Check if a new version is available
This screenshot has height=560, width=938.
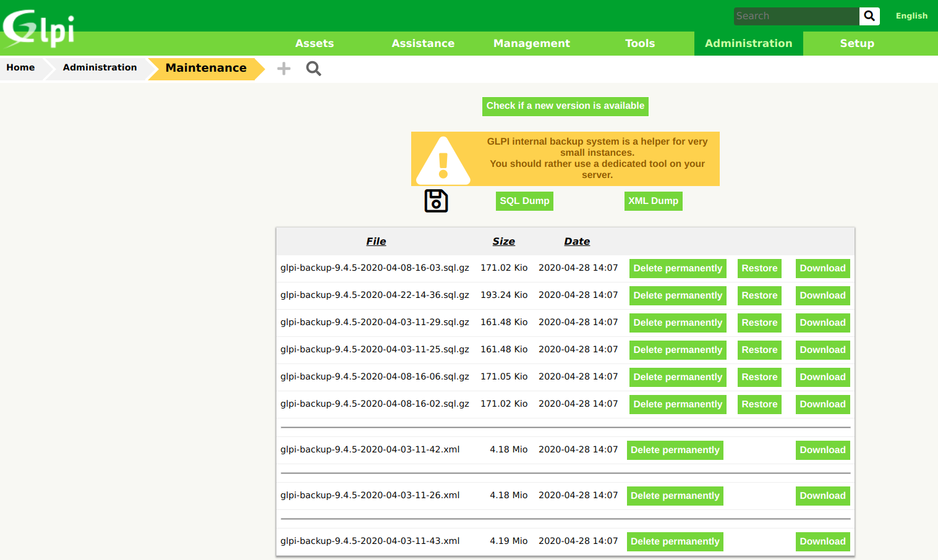pyautogui.click(x=565, y=106)
